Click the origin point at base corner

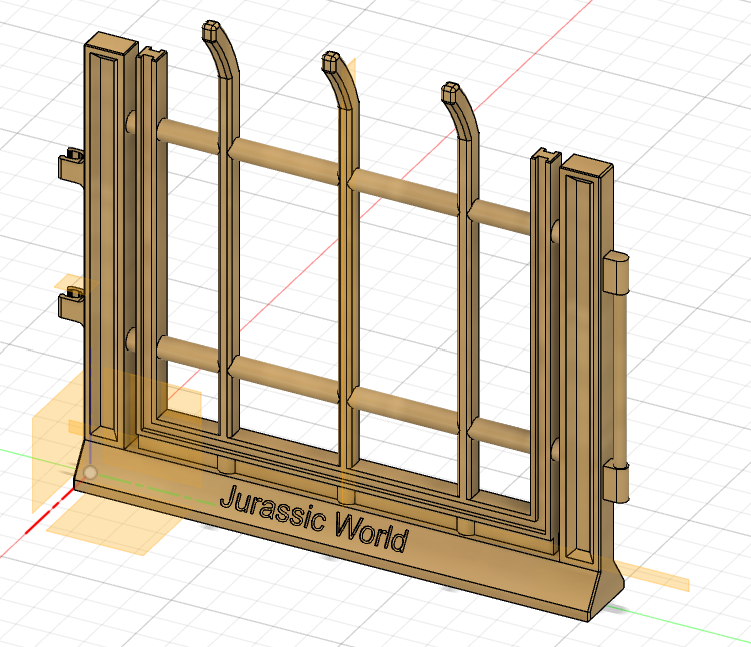point(90,473)
